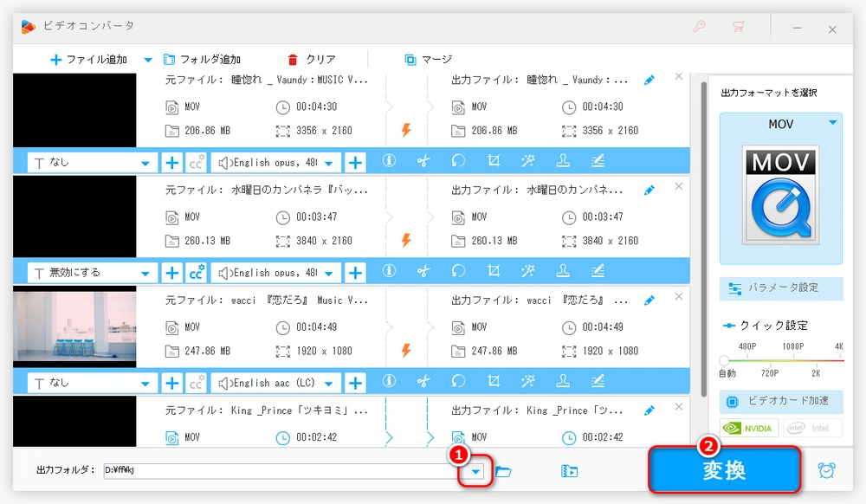Add audio track to Vaundy video
The image size is (866, 504).
point(356,163)
